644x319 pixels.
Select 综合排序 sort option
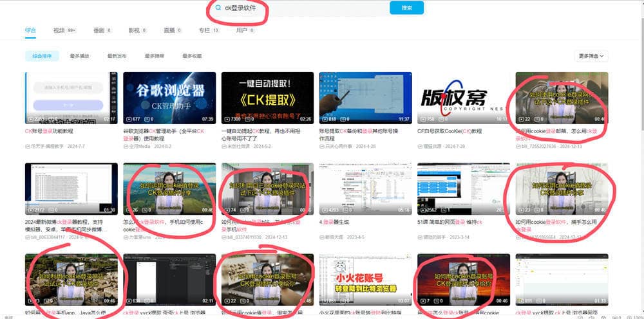point(42,56)
